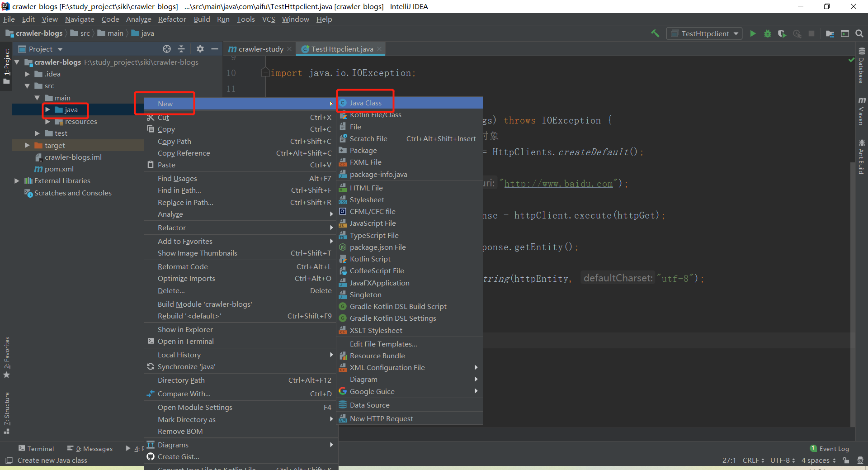Toggle the Maven tool window
Image resolution: width=868 pixels, height=470 pixels.
coord(862,111)
